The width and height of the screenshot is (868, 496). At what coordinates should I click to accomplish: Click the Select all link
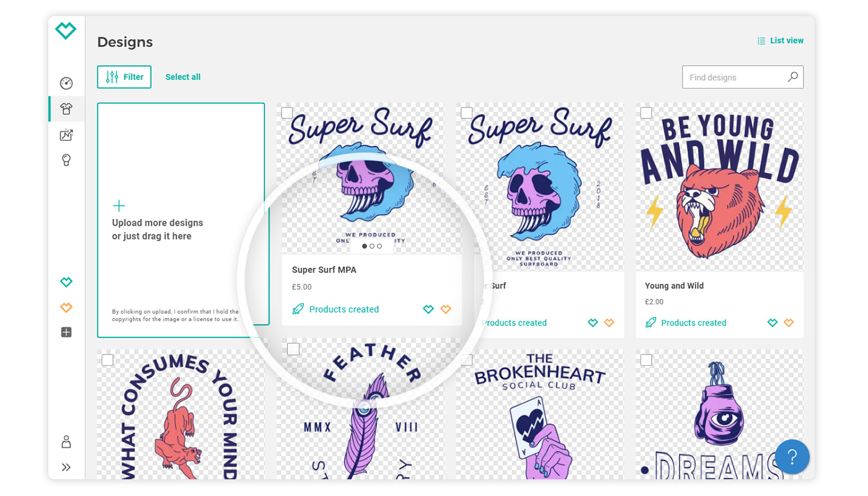[x=183, y=77]
